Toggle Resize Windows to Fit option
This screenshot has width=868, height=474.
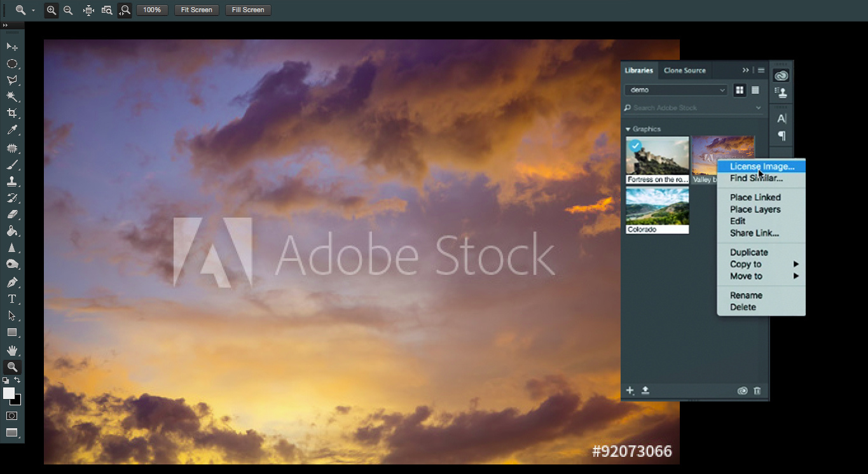[x=89, y=10]
